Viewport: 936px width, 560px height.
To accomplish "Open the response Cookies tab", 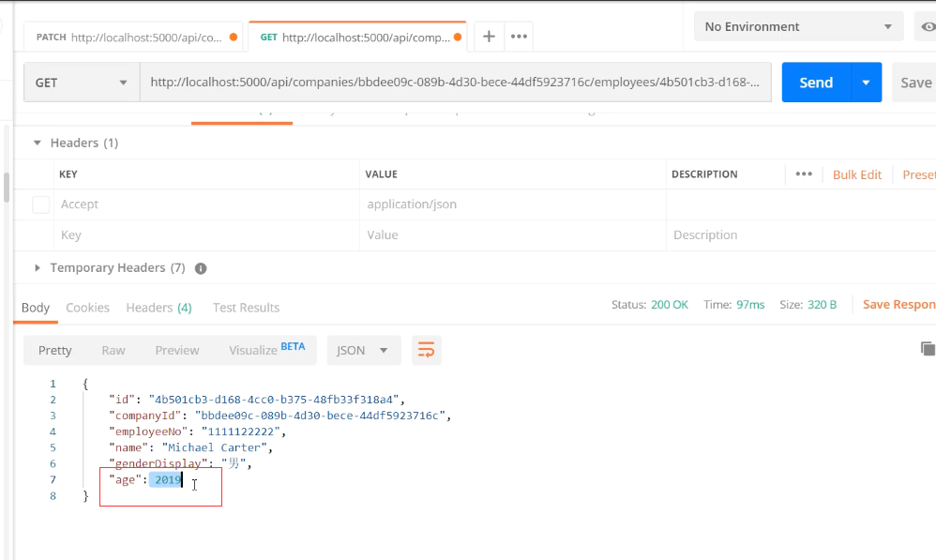I will [87, 308].
